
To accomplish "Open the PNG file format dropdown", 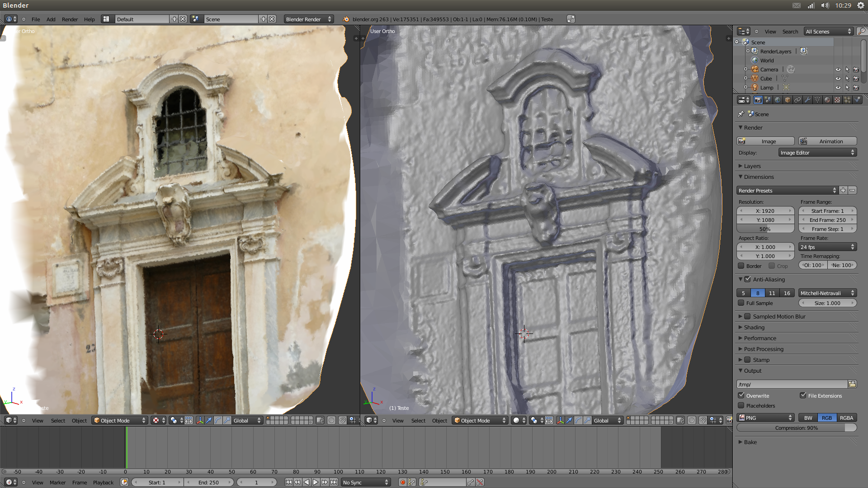I will point(765,418).
